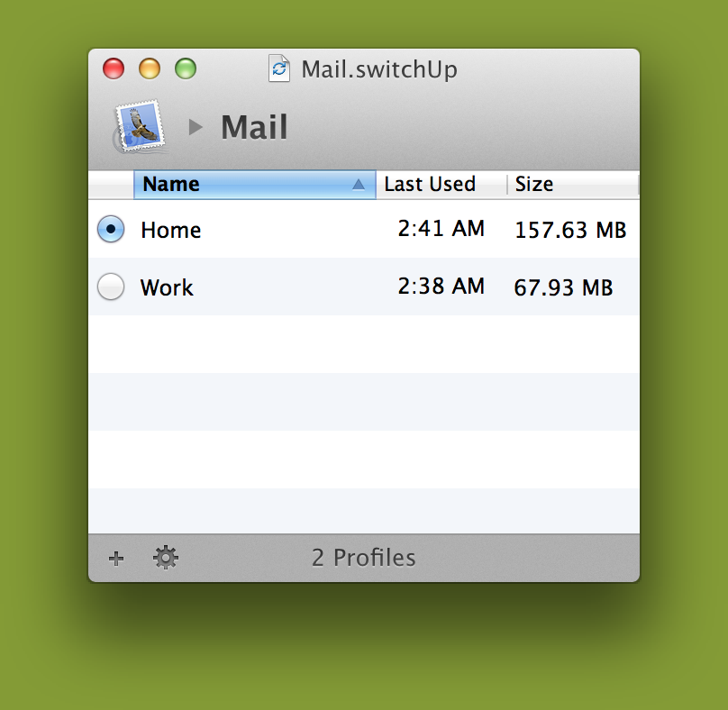The width and height of the screenshot is (728, 710).
Task: Click the 2:41 AM last used cell
Action: click(441, 230)
